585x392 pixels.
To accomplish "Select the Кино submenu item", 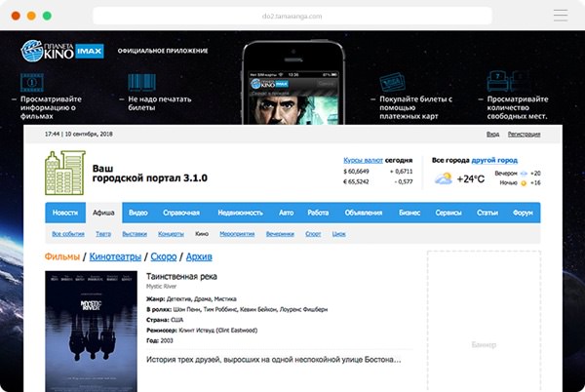I will tap(202, 234).
